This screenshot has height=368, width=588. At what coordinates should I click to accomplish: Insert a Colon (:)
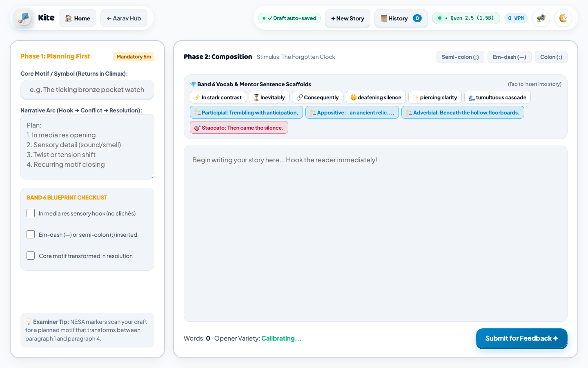click(x=551, y=57)
